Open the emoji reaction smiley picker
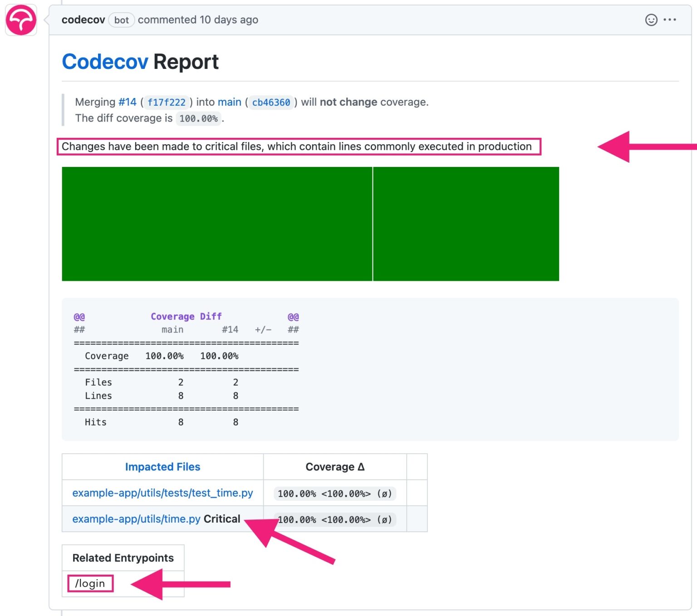The image size is (697, 616). click(x=651, y=20)
